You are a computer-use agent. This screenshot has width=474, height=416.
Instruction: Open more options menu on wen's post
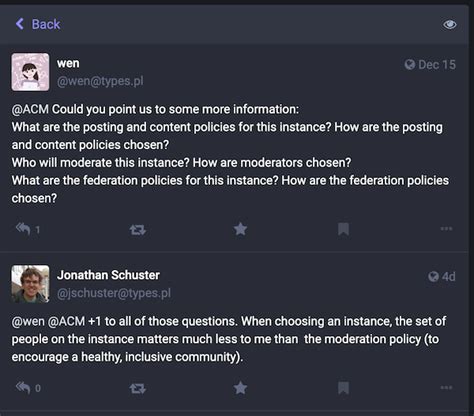coord(446,229)
